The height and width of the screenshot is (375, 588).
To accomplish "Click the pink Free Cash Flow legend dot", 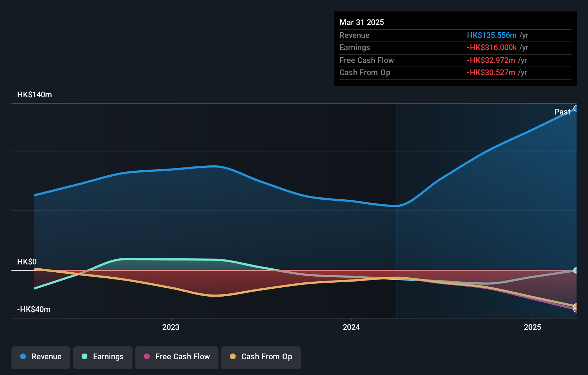I will coord(147,357).
